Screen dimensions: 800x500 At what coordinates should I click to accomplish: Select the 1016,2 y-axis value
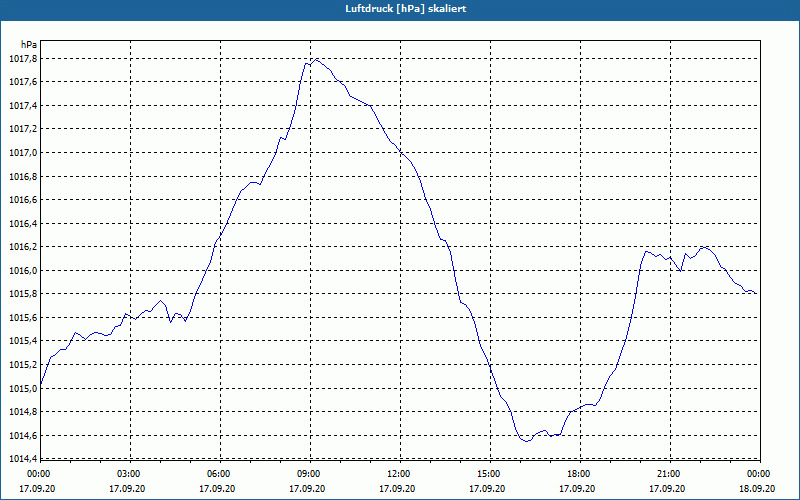click(23, 247)
